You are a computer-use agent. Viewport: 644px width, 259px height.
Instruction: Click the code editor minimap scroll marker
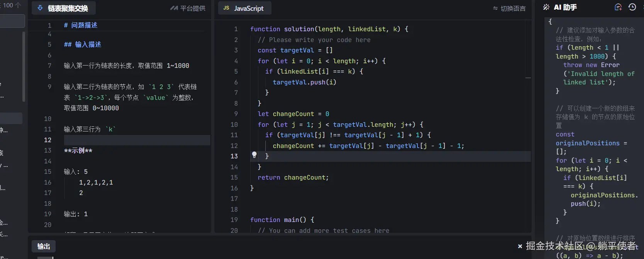coord(528,78)
